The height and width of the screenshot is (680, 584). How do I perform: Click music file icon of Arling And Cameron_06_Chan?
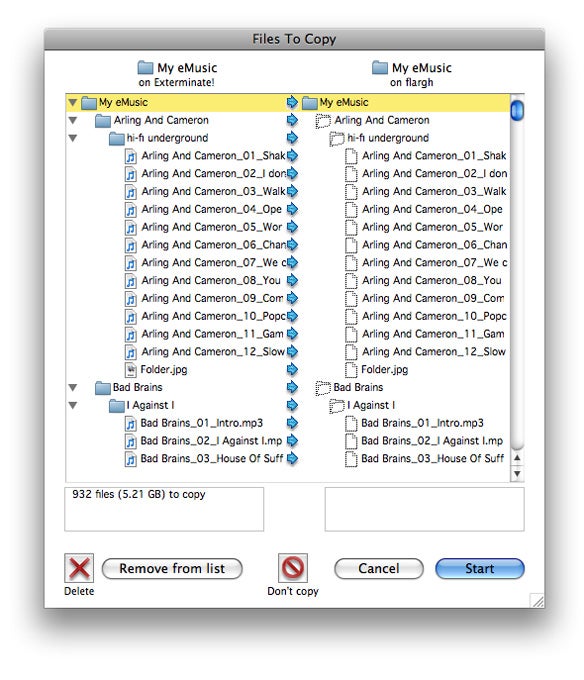coord(131,245)
